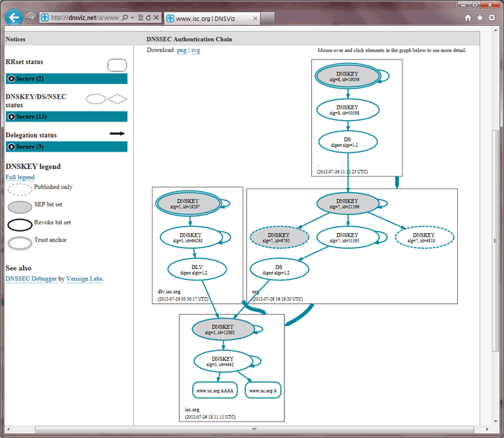Click the stop icon in address bar
Screen dimensions: 504x438
click(x=156, y=17)
